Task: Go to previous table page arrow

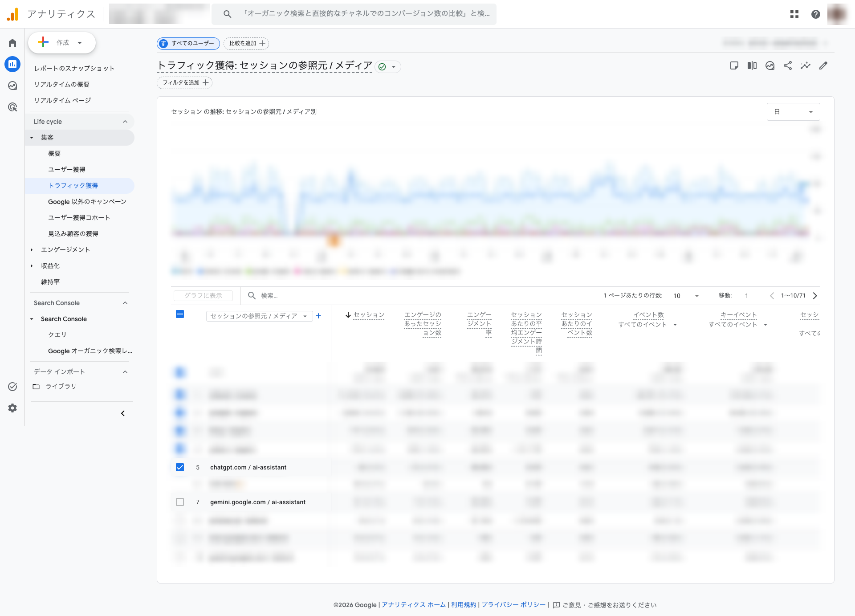Action: (x=772, y=296)
